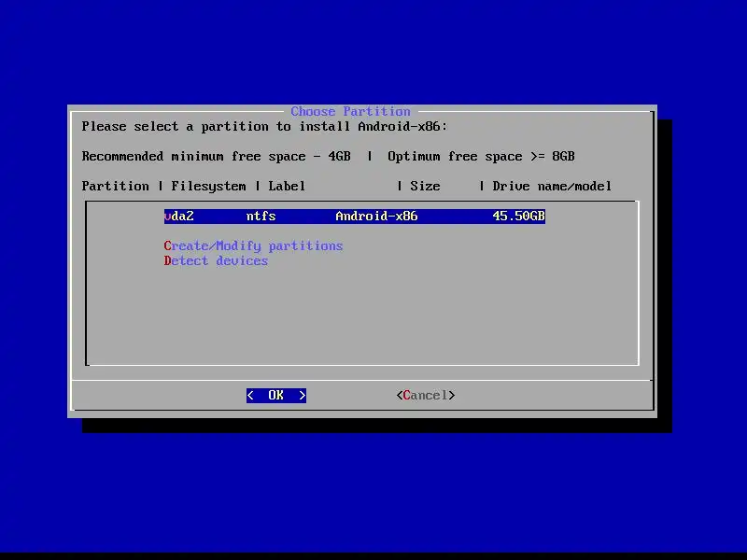Viewport: 747px width, 560px height.
Task: Select the vda2 ntfs partition row
Action: pyautogui.click(x=355, y=217)
